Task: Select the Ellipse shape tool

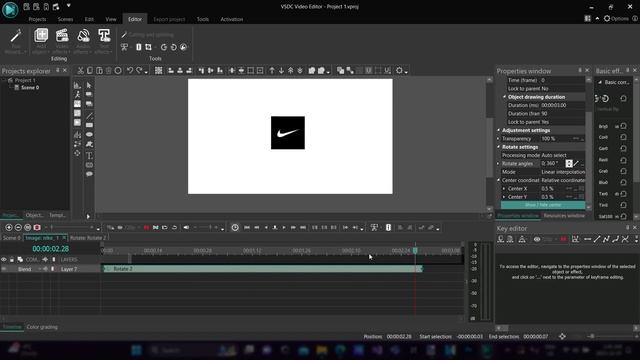Action: (89, 135)
